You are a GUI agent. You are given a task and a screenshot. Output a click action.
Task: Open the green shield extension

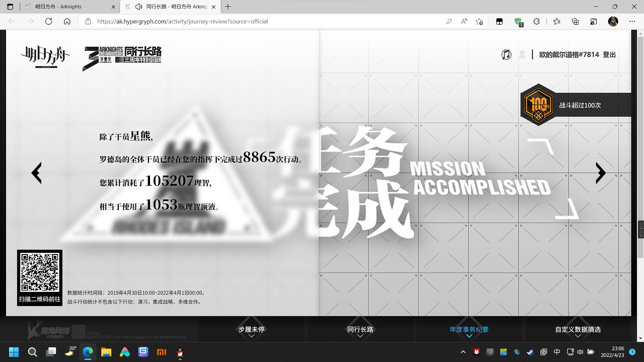pos(518,22)
